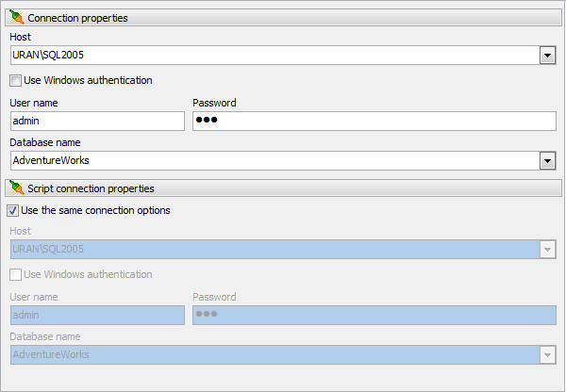This screenshot has width=566, height=392.
Task: Click the Script connection properties plug icon
Action: click(17, 188)
